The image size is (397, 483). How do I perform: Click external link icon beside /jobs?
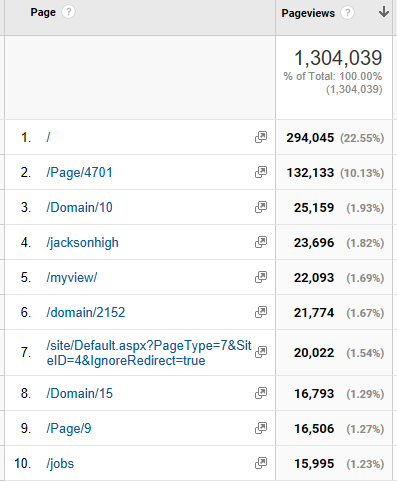tap(261, 463)
